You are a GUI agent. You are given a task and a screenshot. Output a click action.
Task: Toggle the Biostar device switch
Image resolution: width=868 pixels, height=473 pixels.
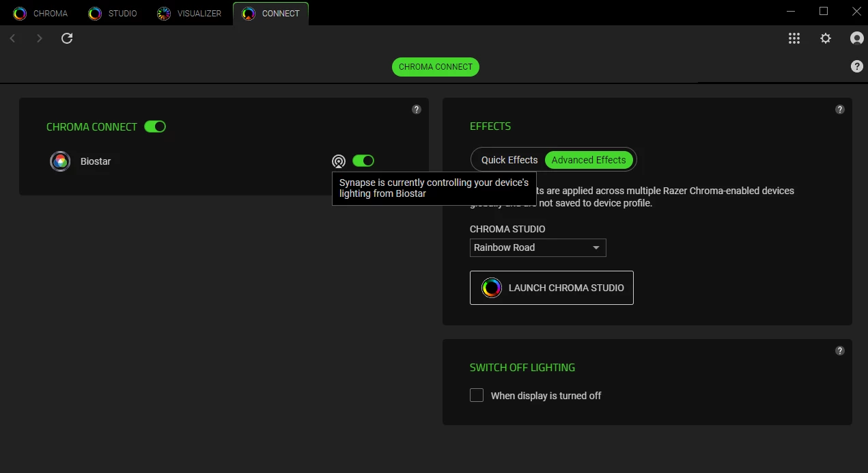point(363,161)
